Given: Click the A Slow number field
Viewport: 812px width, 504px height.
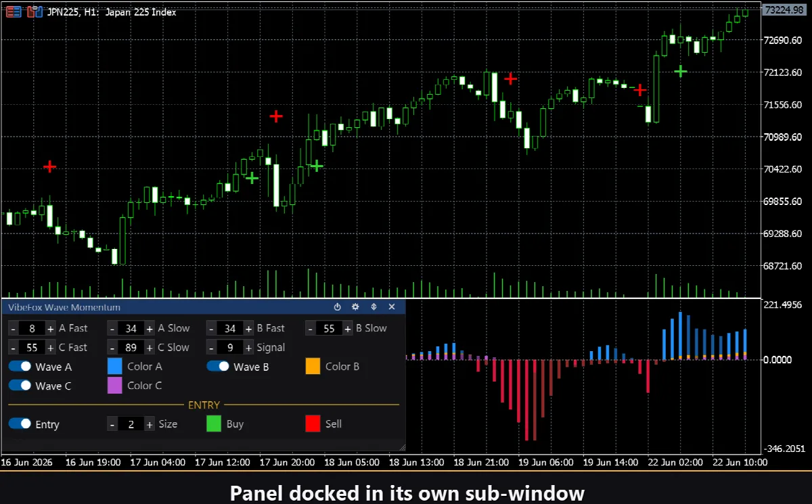Looking at the screenshot, I should point(131,328).
